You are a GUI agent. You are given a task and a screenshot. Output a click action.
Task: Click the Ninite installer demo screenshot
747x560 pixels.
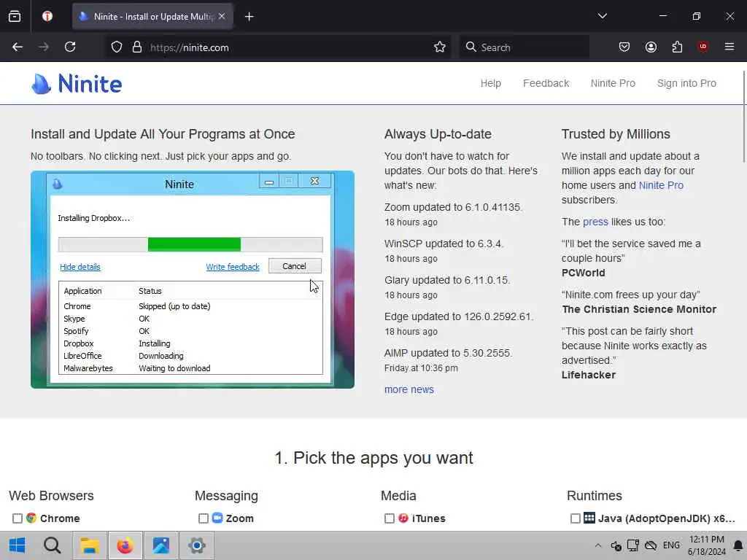pos(193,279)
